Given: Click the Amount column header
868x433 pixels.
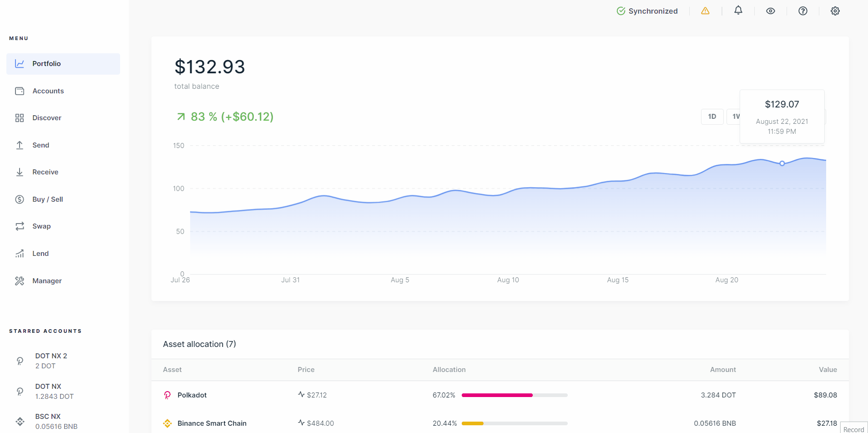Looking at the screenshot, I should point(723,370).
